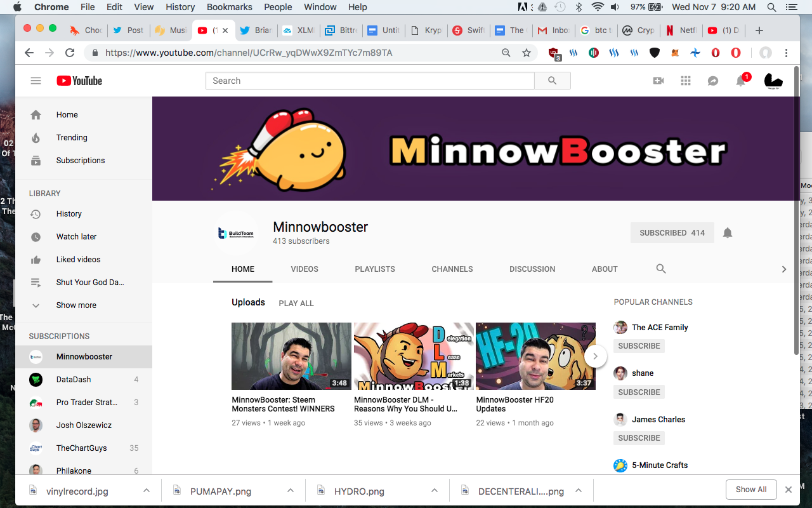Image resolution: width=812 pixels, height=508 pixels.
Task: Click the YouTube search field
Action: tap(370, 81)
